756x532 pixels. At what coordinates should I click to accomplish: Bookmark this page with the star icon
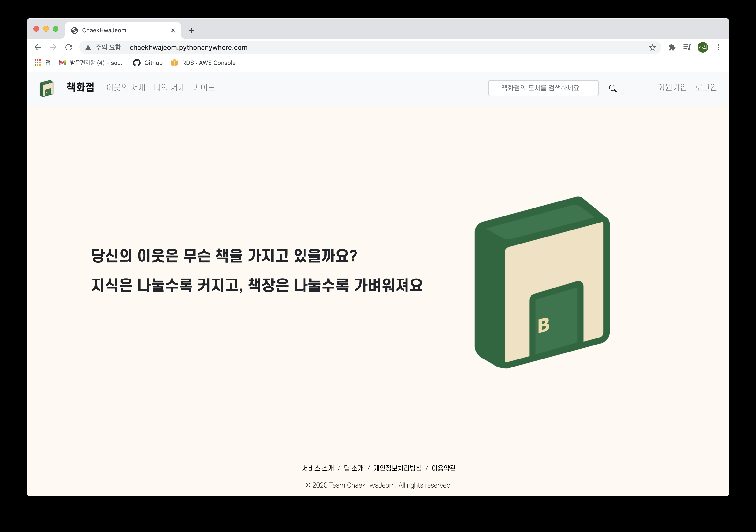(x=652, y=47)
